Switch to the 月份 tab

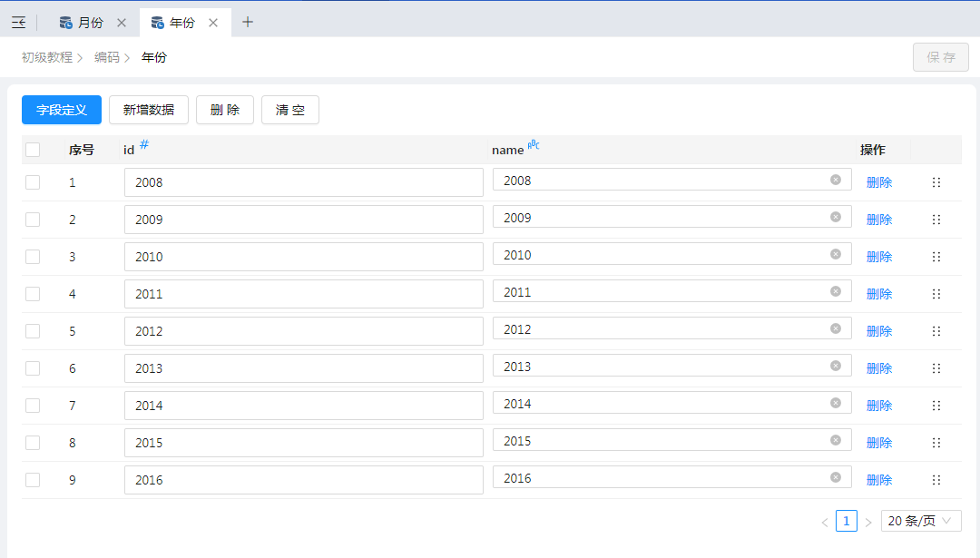[x=90, y=23]
